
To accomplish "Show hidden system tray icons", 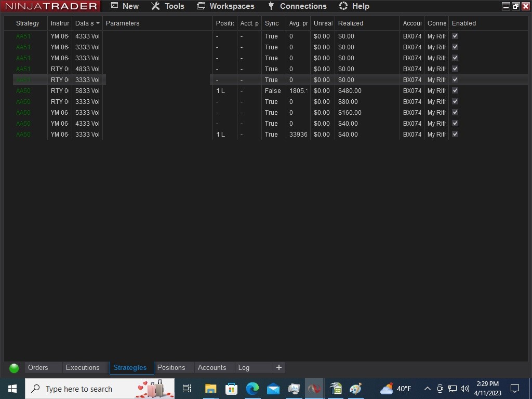I will pyautogui.click(x=428, y=389).
